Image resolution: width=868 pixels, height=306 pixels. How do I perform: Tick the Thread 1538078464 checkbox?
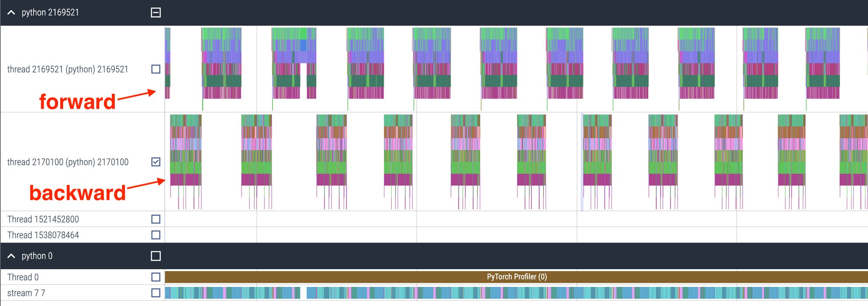[x=156, y=235]
